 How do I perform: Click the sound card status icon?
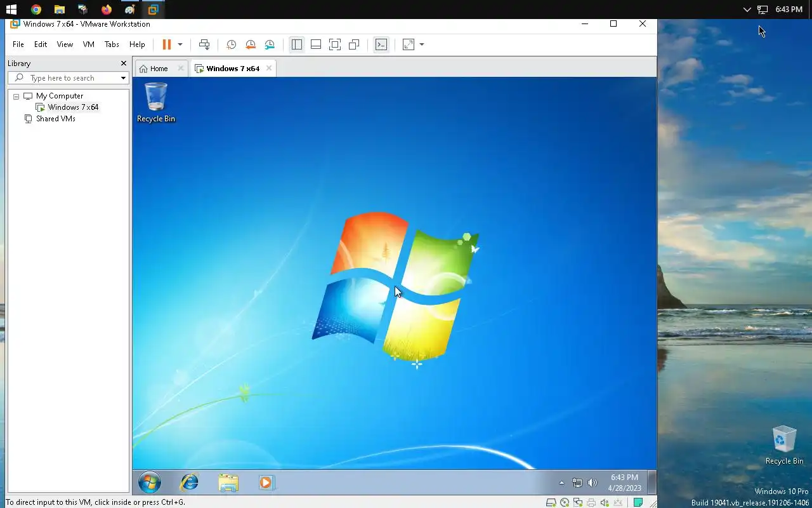[x=605, y=503]
